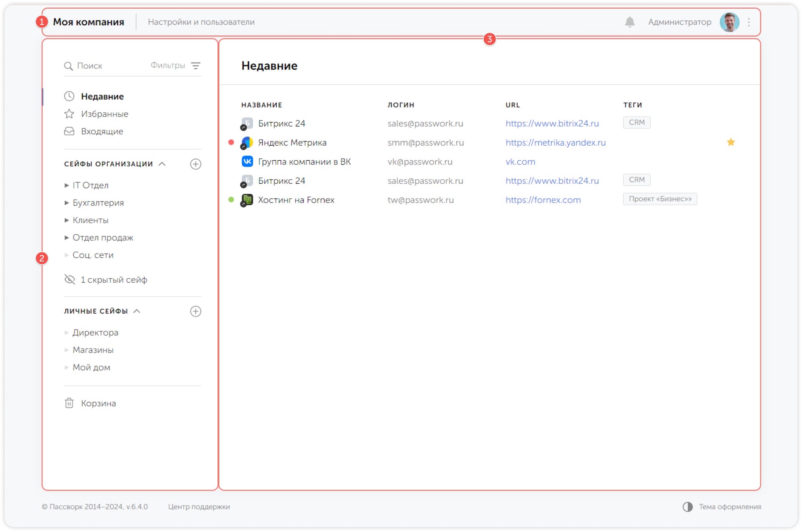Toggle theme with Тема оформления switch
The width and height of the screenshot is (802, 532).
[x=688, y=507]
